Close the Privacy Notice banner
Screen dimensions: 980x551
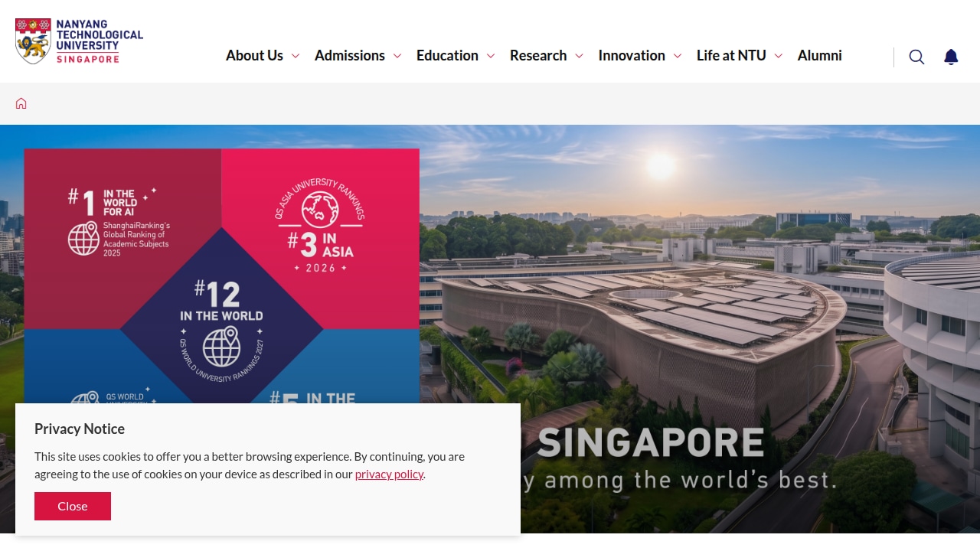(x=73, y=506)
